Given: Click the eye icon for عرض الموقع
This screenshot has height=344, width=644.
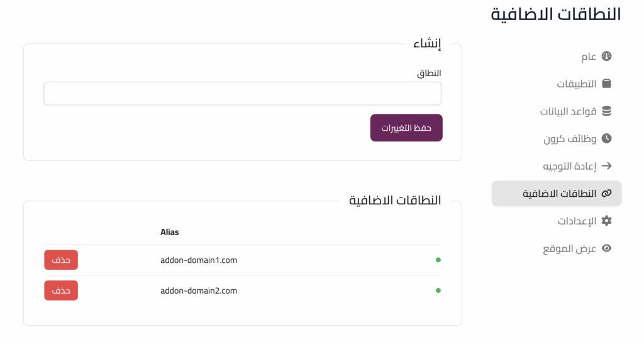Looking at the screenshot, I should pos(606,248).
